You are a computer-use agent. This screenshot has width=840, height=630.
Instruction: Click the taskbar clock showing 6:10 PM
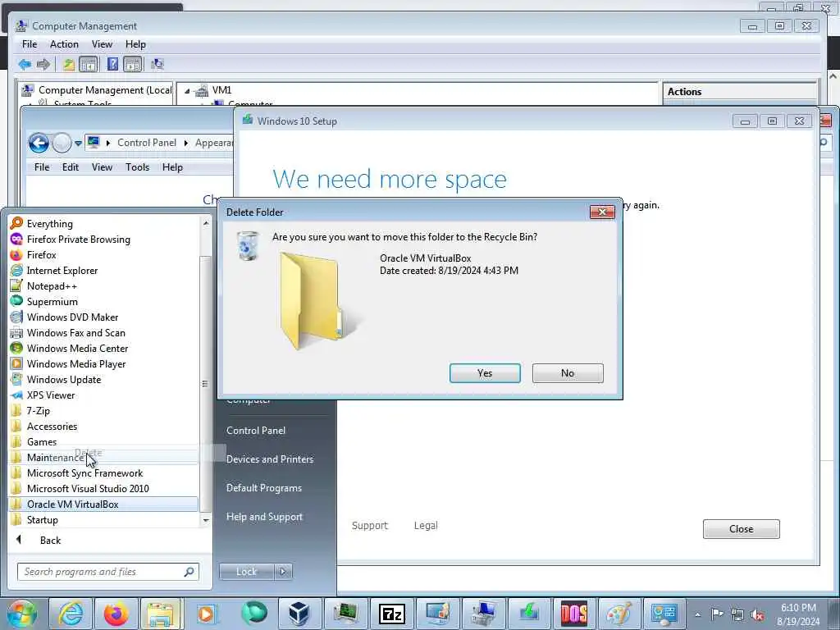798,614
